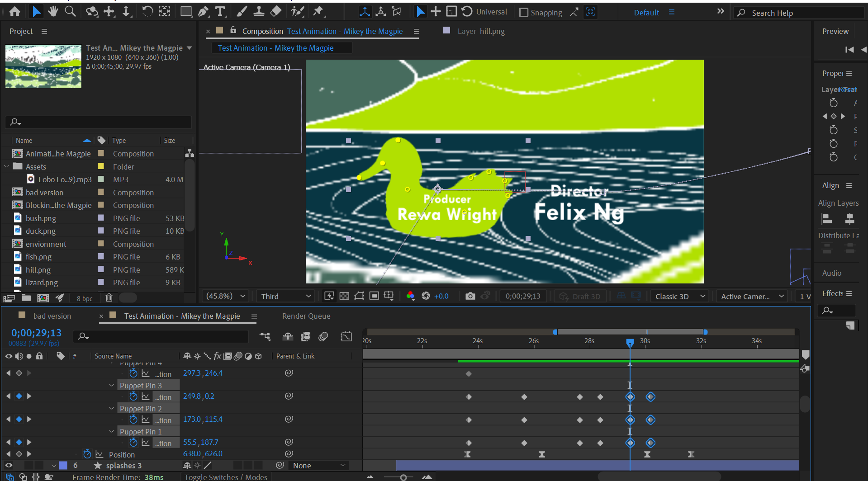Click the Interpret Footage icon in Project panel
Screen dimensions: 868x481
click(9, 298)
